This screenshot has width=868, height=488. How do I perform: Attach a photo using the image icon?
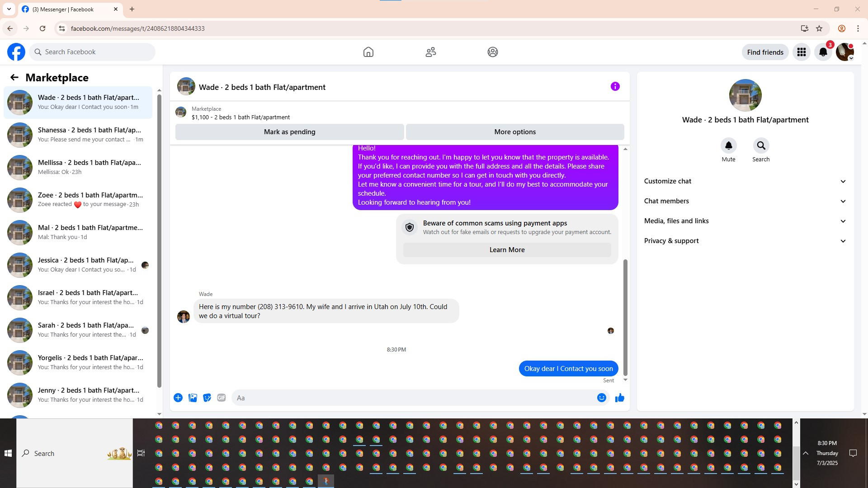pos(193,398)
